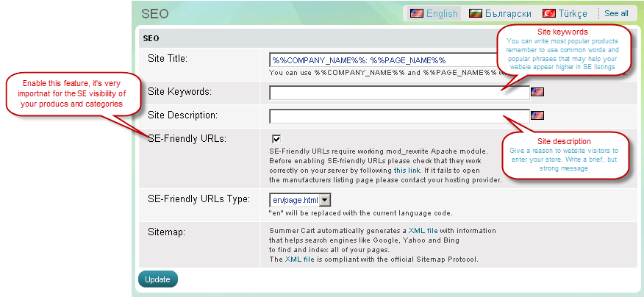
Task: Open the XML file link before "is compliant"
Action: click(x=299, y=259)
